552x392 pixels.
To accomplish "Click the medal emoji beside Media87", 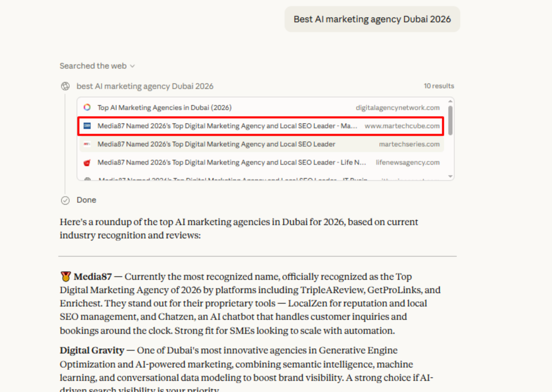I will point(66,276).
